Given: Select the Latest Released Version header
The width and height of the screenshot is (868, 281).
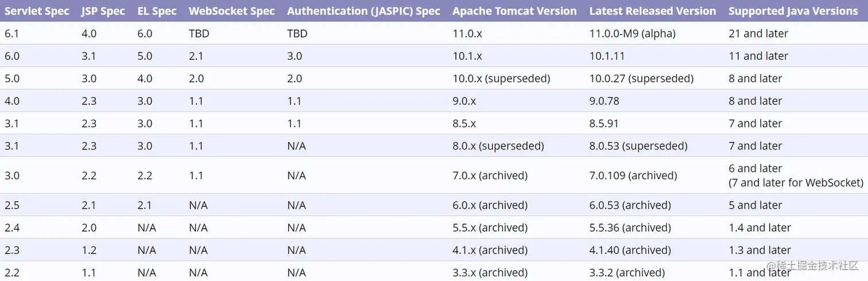Looking at the screenshot, I should click(653, 11).
